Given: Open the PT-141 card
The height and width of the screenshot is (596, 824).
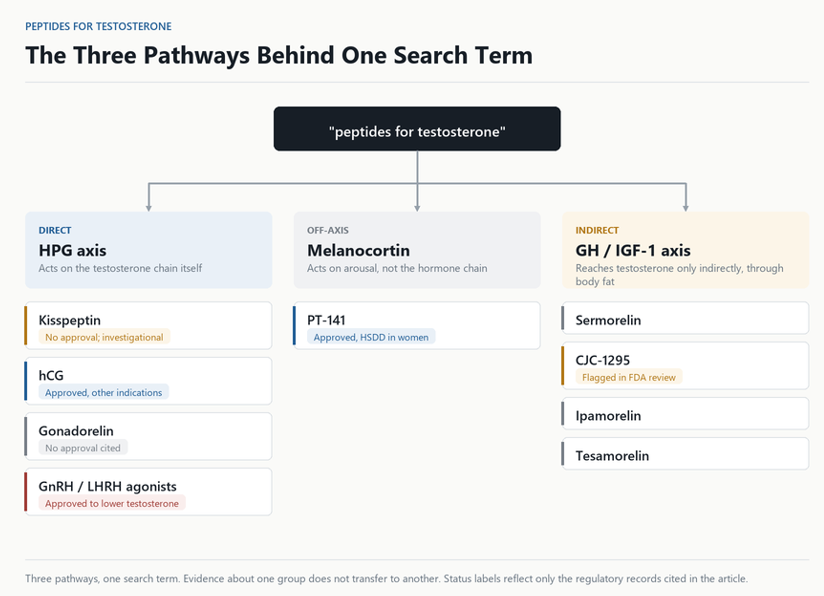Looking at the screenshot, I should coord(417,325).
